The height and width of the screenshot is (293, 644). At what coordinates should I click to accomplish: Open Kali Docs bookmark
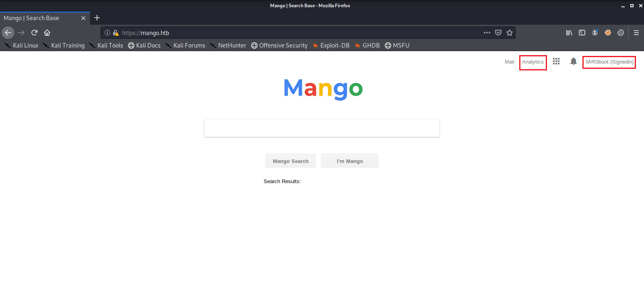tap(144, 45)
